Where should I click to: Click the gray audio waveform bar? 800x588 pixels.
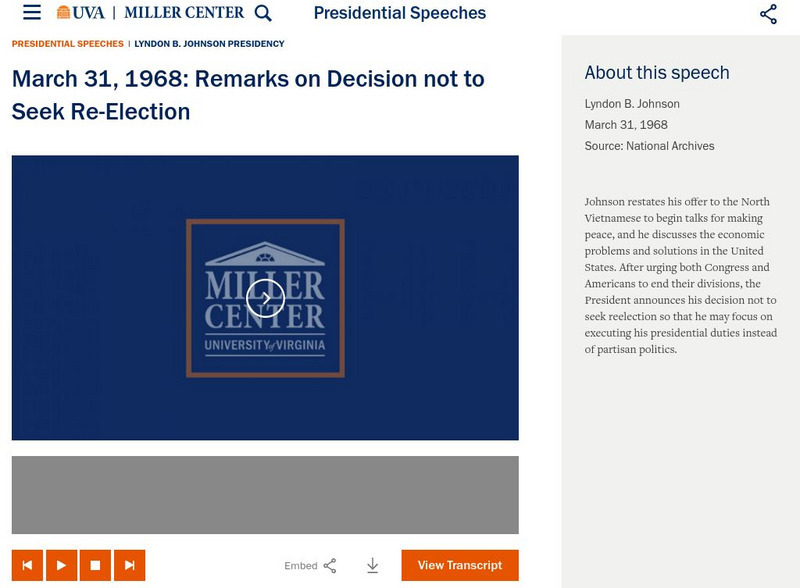coord(265,495)
